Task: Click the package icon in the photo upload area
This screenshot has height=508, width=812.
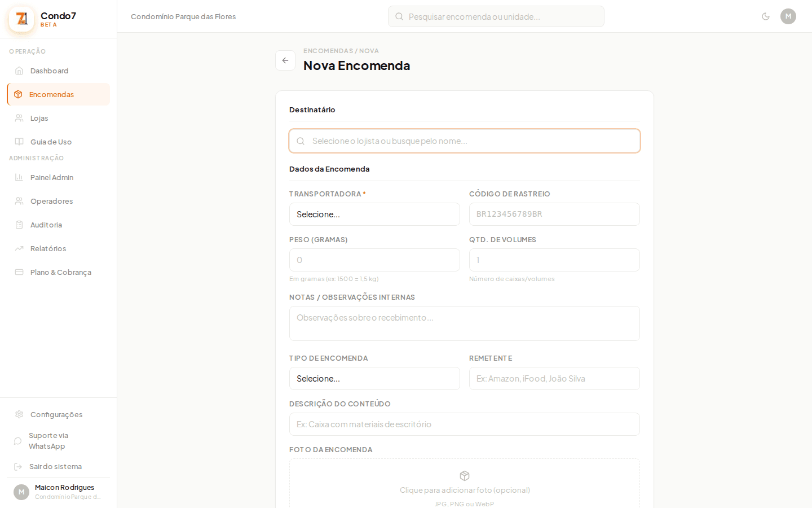Action: click(464, 476)
